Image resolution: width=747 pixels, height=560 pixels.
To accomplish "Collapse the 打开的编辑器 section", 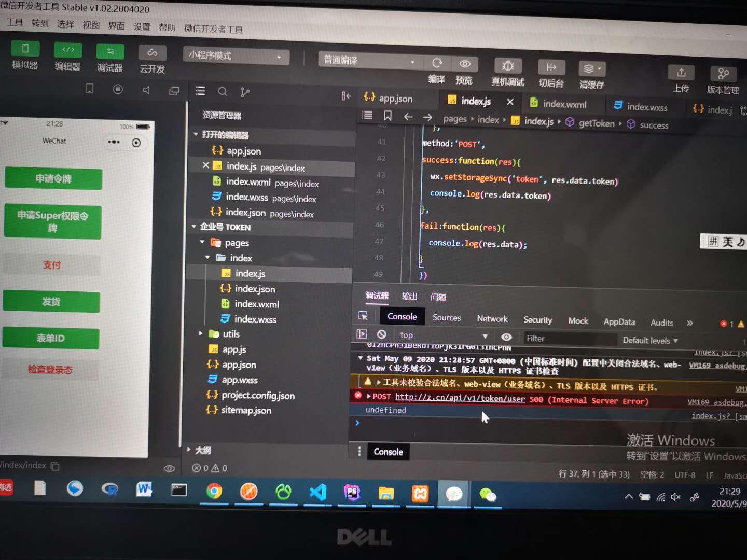I will (x=196, y=134).
